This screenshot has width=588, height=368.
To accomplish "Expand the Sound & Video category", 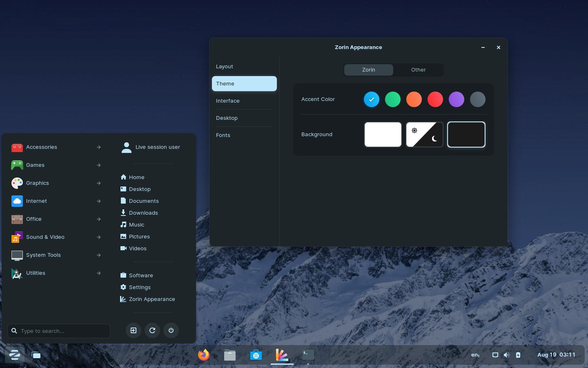I will point(45,237).
